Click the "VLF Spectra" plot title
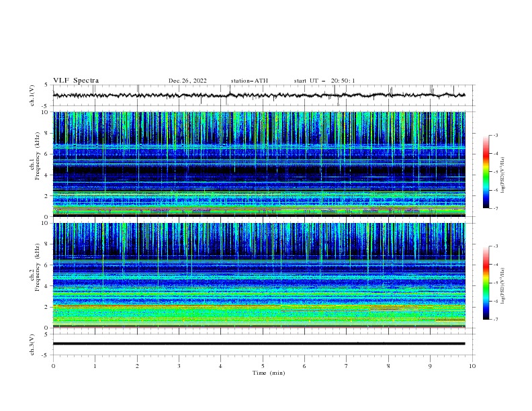The image size is (532, 411). click(x=76, y=81)
